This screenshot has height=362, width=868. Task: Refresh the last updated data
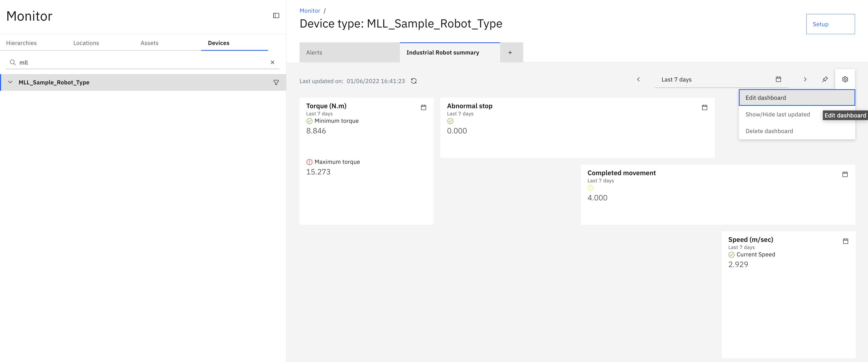[414, 81]
